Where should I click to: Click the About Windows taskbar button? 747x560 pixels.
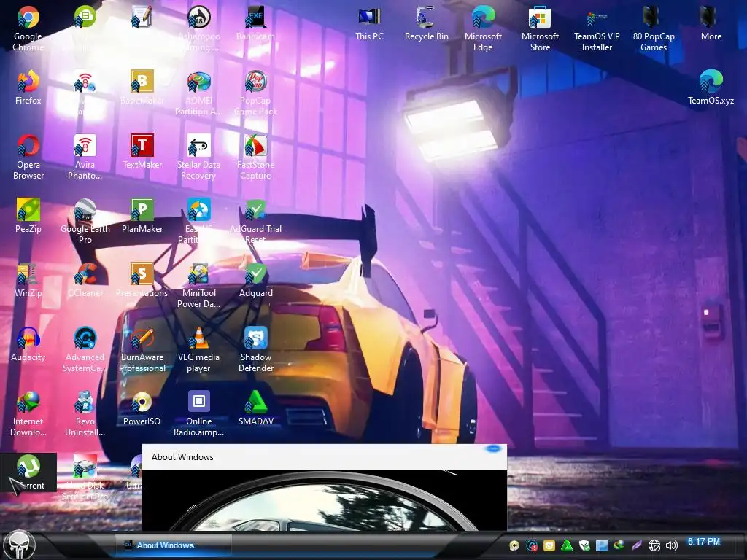point(172,545)
